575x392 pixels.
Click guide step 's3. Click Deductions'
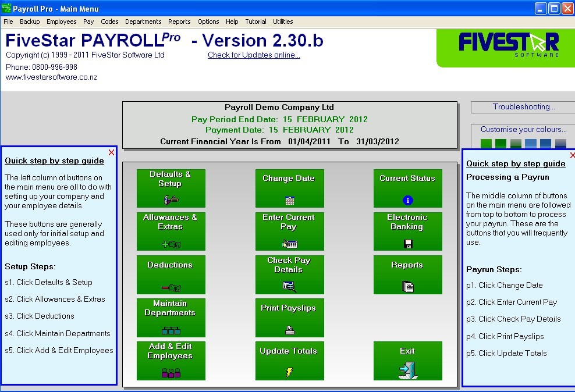point(39,316)
